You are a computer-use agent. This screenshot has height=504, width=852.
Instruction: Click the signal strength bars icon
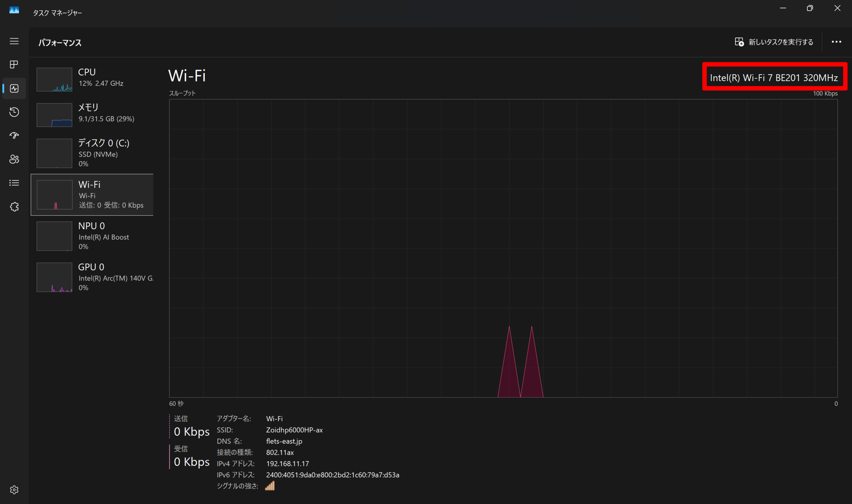[x=270, y=486]
